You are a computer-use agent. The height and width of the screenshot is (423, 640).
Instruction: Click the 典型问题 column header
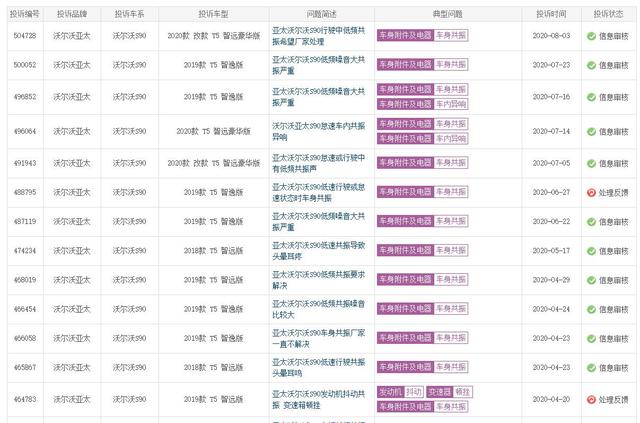coord(448,14)
